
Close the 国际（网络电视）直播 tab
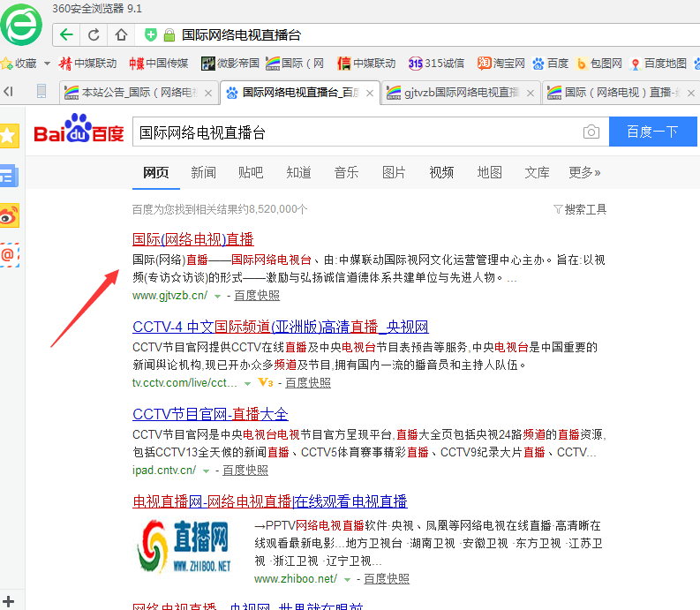(x=690, y=93)
